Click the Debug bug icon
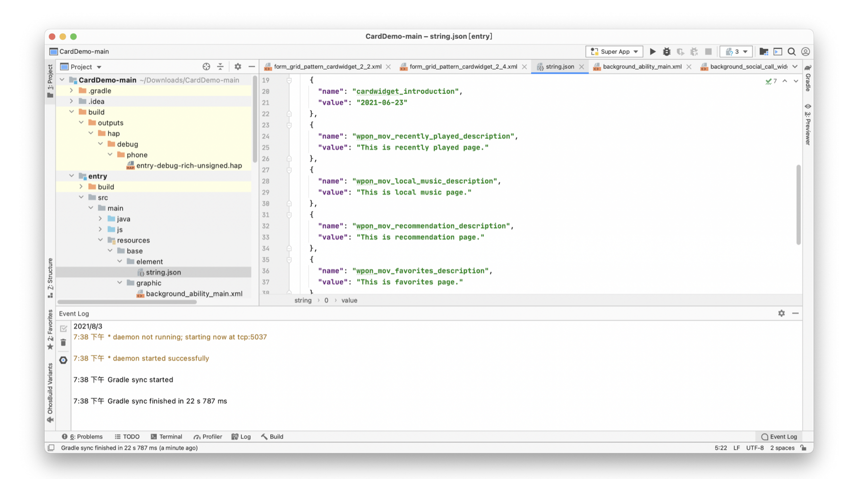This screenshot has width=868, height=479. tap(667, 51)
